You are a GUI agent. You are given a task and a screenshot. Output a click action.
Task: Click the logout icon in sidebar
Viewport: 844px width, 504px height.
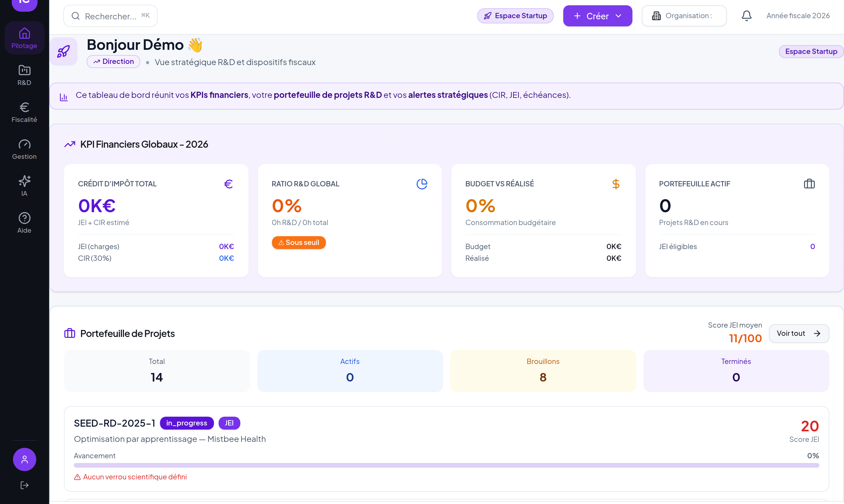[x=24, y=485]
